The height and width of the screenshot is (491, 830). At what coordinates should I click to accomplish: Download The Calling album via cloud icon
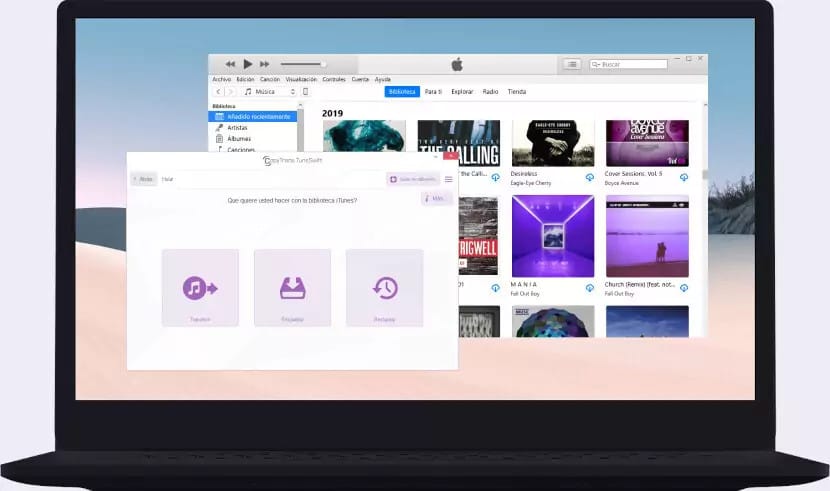click(495, 177)
